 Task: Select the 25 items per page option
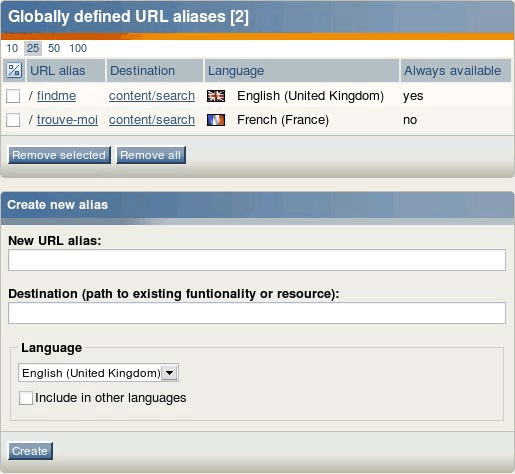point(33,48)
